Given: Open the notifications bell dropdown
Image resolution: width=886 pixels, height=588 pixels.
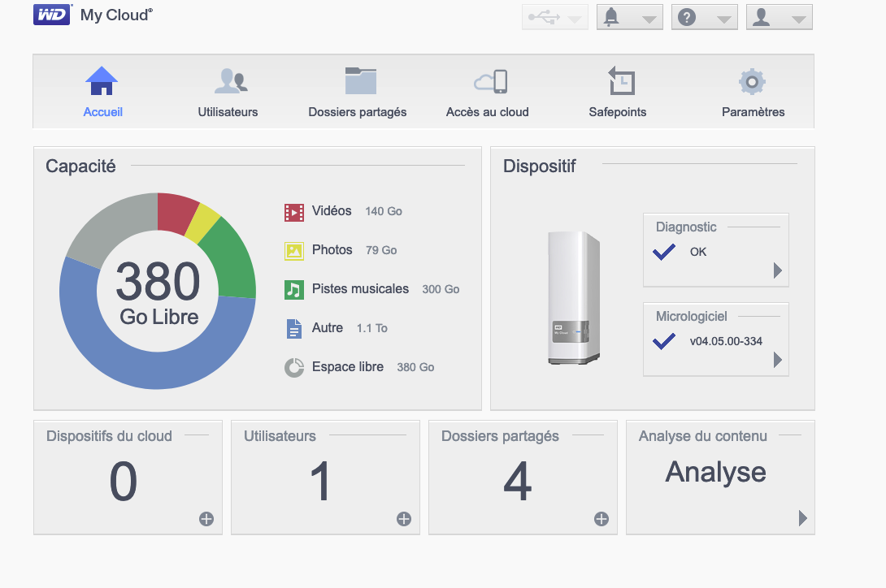Looking at the screenshot, I should pyautogui.click(x=629, y=17).
